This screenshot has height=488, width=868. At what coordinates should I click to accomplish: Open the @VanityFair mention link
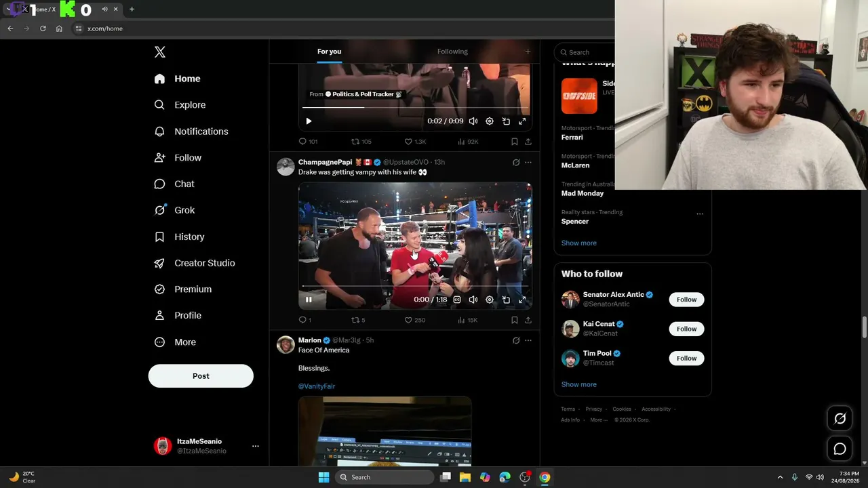[x=317, y=386]
